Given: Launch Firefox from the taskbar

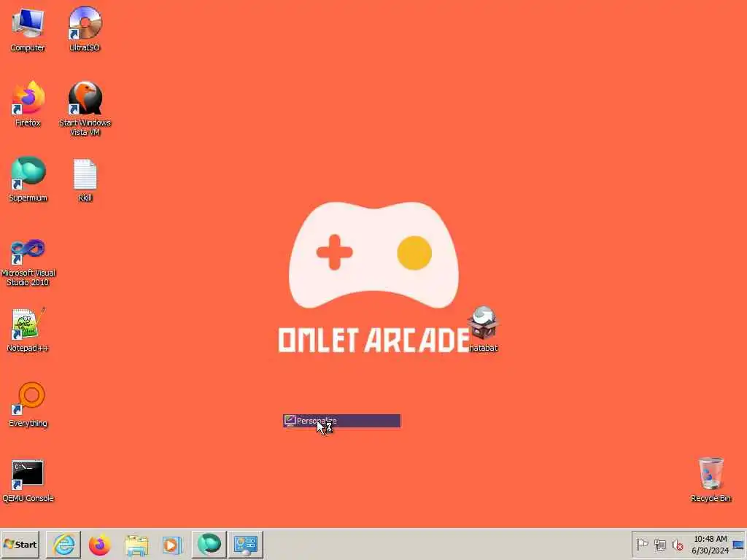Looking at the screenshot, I should click(99, 545).
